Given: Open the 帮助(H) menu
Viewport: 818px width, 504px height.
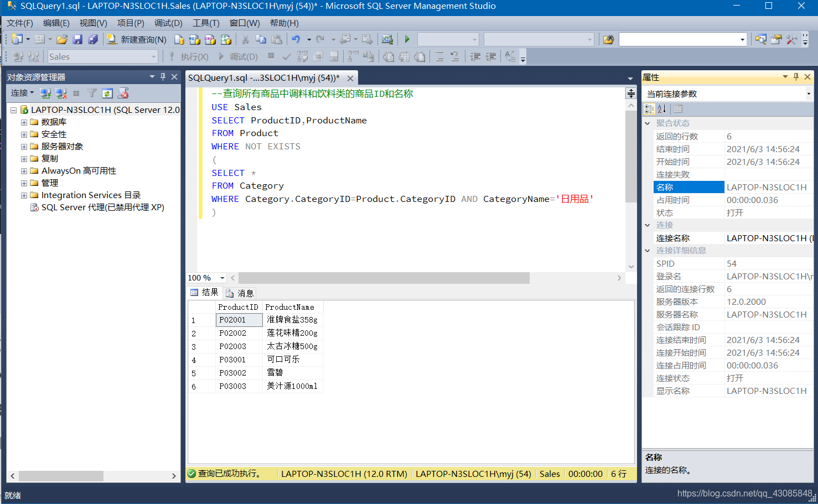Looking at the screenshot, I should click(284, 23).
